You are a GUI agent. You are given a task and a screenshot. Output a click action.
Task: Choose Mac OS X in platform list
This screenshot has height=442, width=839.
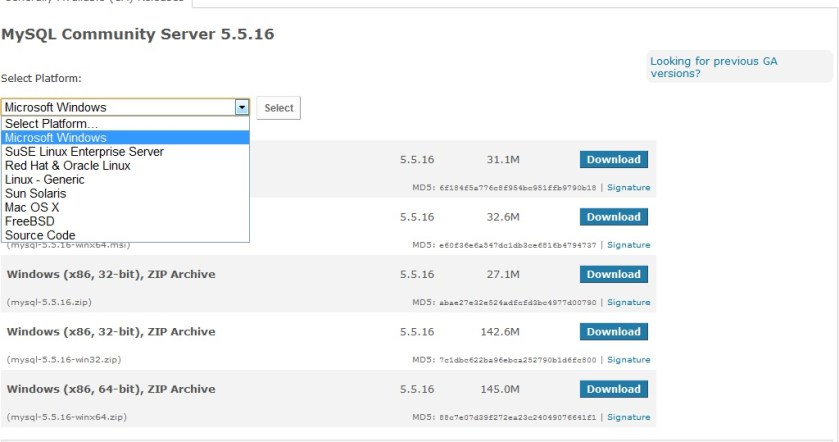tap(32, 208)
